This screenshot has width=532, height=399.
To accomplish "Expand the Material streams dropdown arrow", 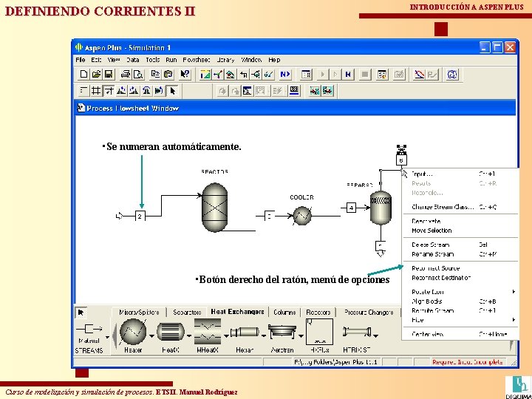I will [x=108, y=337].
